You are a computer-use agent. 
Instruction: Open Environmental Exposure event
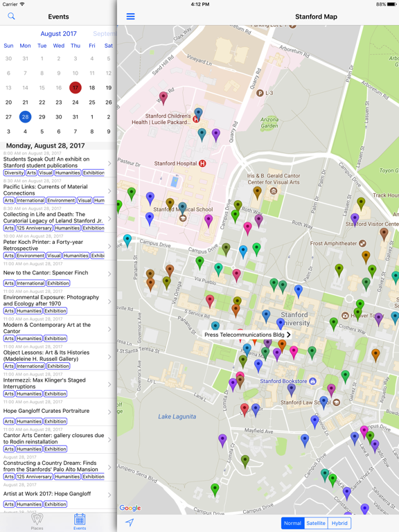[58, 301]
